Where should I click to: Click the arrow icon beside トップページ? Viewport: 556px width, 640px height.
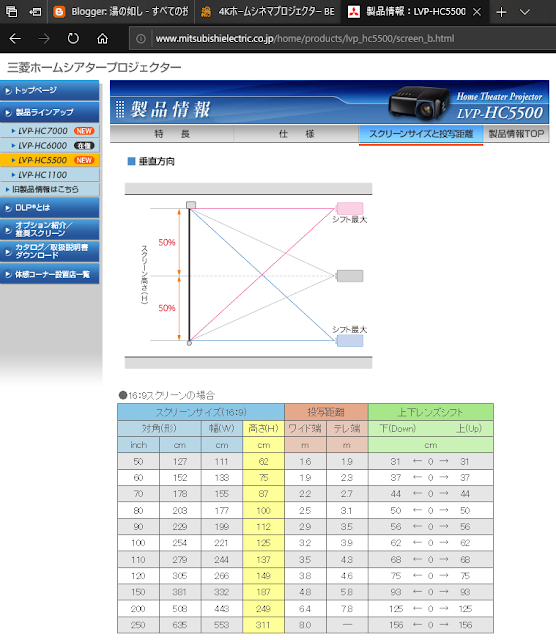[x=8, y=91]
